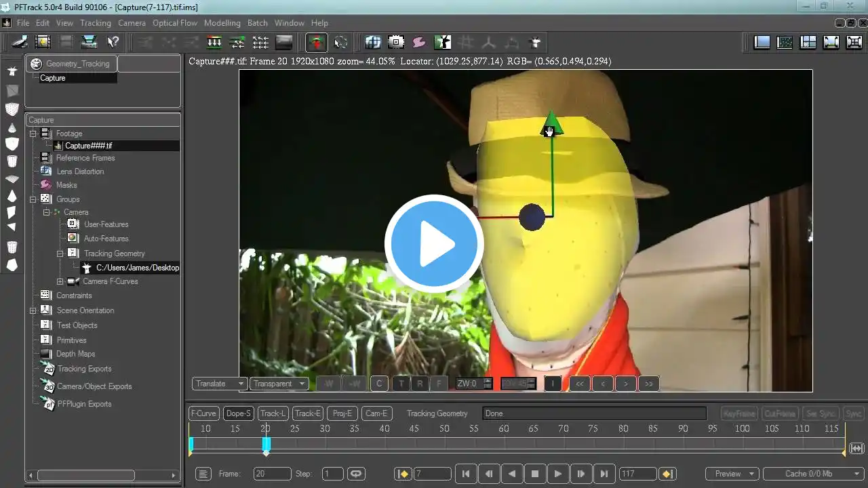Click the white silhouette on black toolbar icon
868x488 pixels.
click(x=442, y=42)
